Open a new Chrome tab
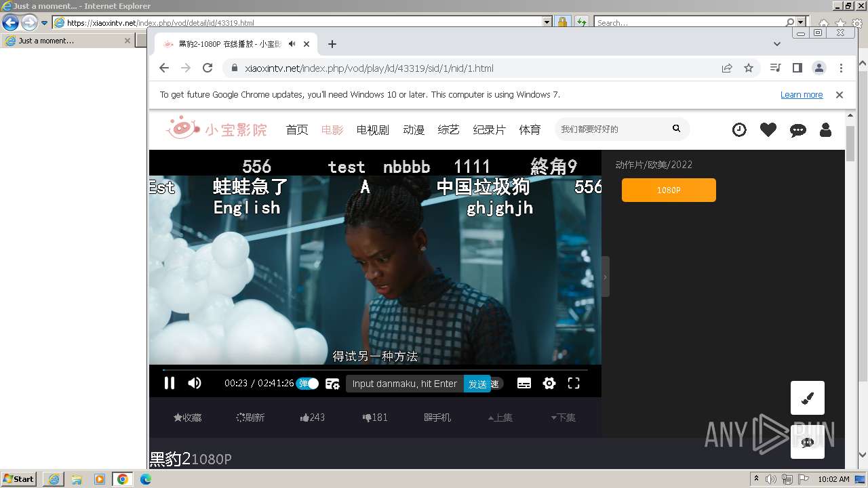This screenshot has height=488, width=868. [332, 44]
